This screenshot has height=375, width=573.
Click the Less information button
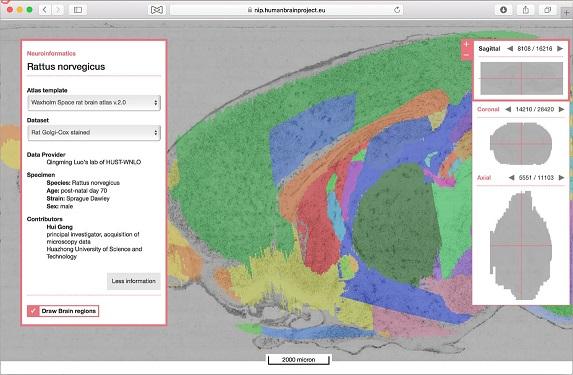point(133,281)
